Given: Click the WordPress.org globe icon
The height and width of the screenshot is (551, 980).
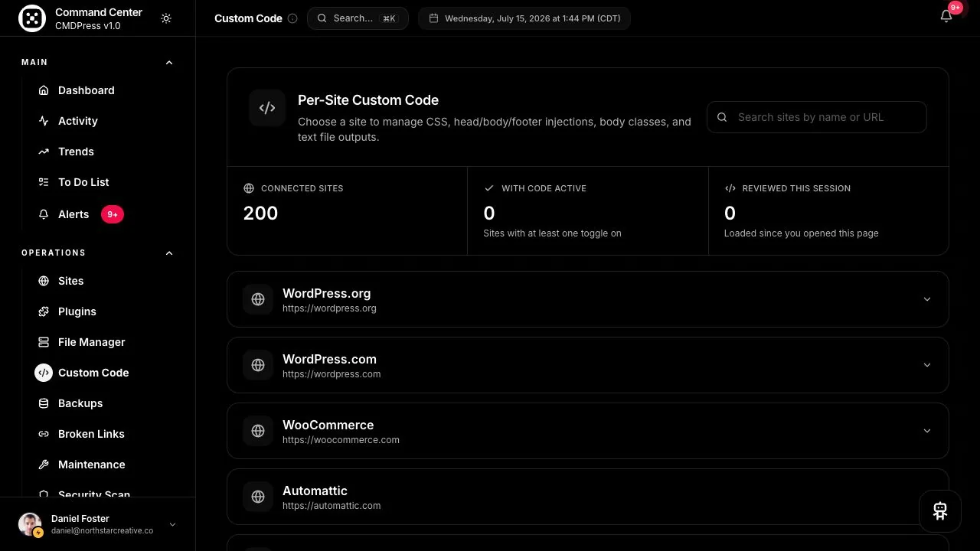Looking at the screenshot, I should 258,299.
